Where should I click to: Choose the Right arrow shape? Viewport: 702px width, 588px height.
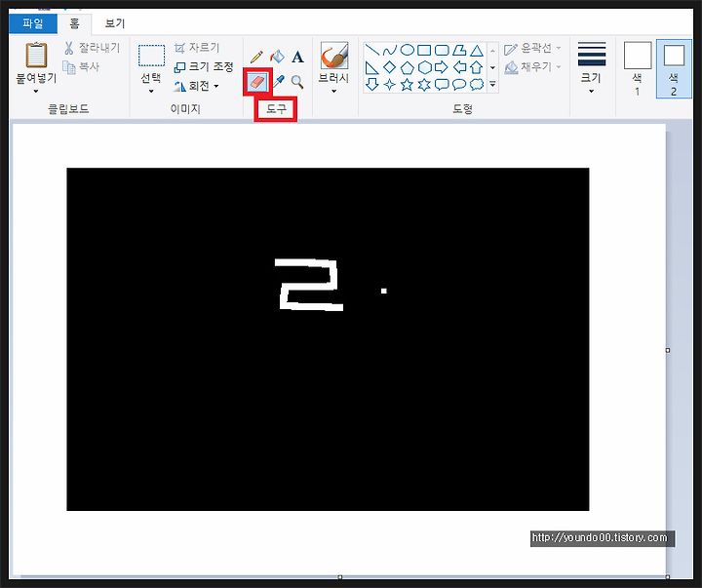(x=442, y=67)
